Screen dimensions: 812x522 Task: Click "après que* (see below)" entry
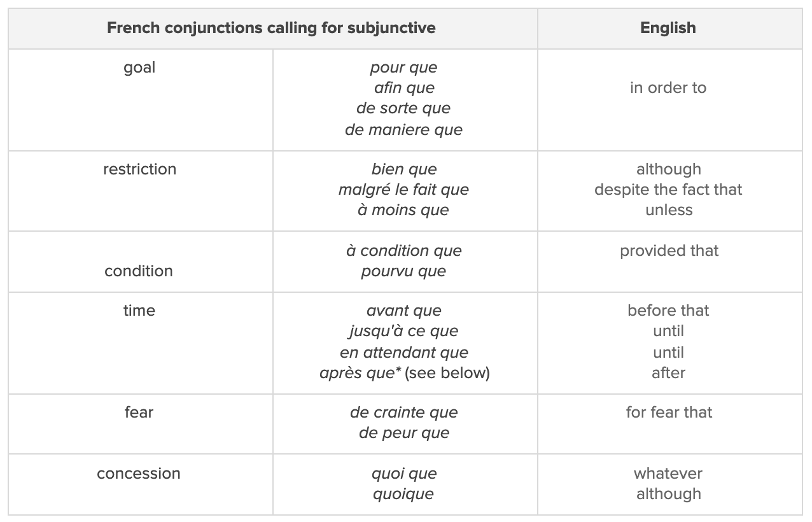click(x=404, y=373)
